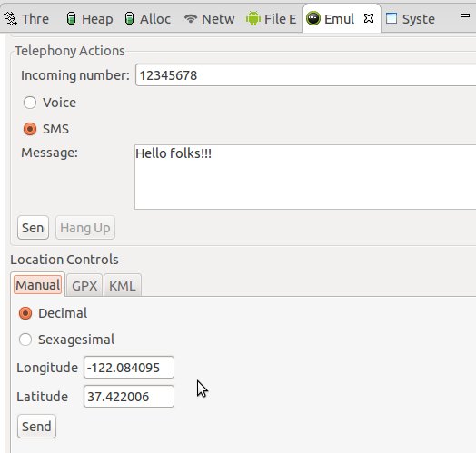Viewport: 476px width, 453px height.
Task: Select the SMS radio button
Action: pyautogui.click(x=30, y=129)
